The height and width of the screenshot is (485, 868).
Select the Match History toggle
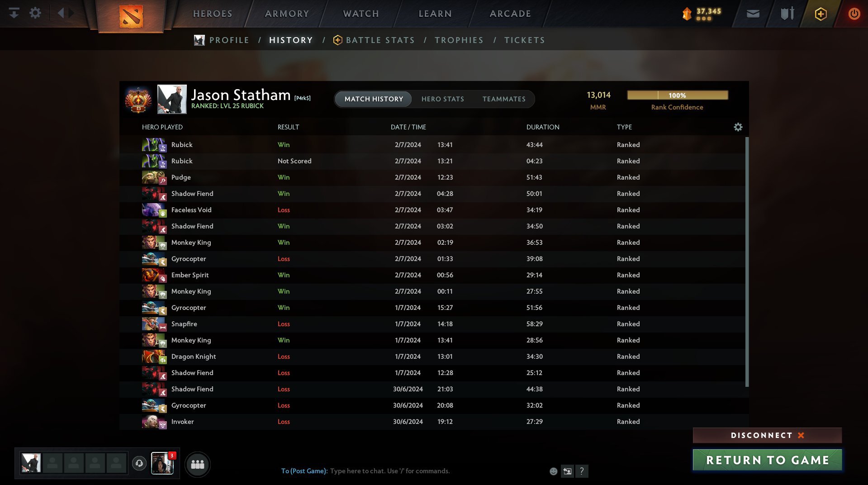click(374, 99)
